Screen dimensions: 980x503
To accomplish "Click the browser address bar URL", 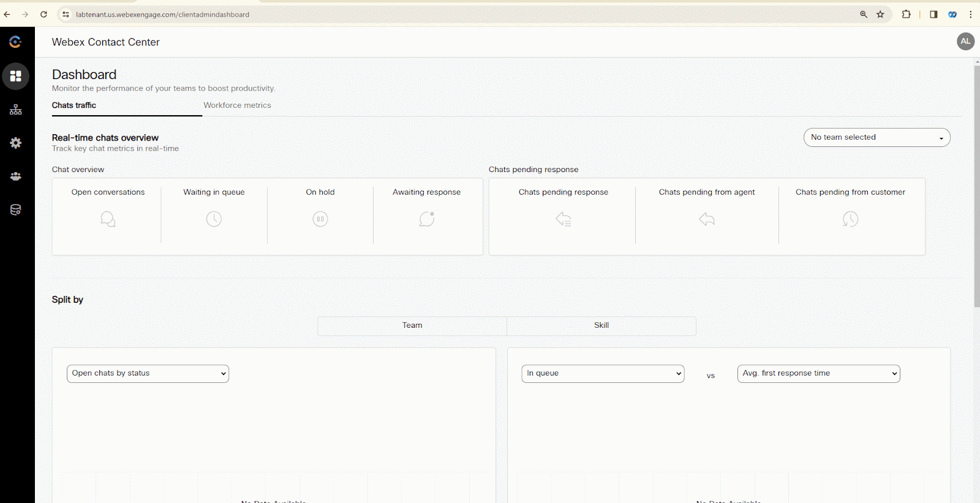I will [162, 15].
